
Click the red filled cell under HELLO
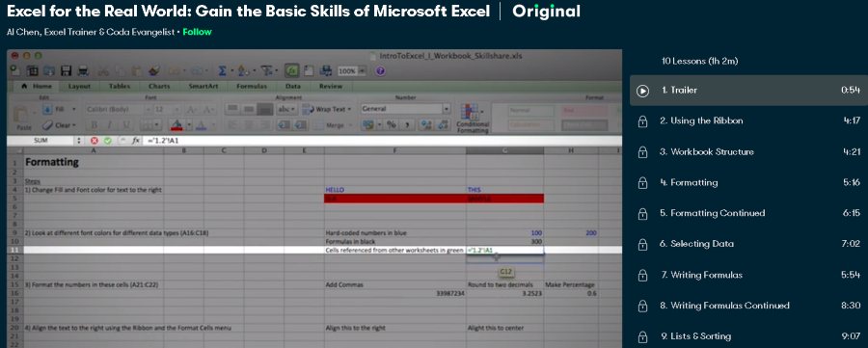pos(394,198)
